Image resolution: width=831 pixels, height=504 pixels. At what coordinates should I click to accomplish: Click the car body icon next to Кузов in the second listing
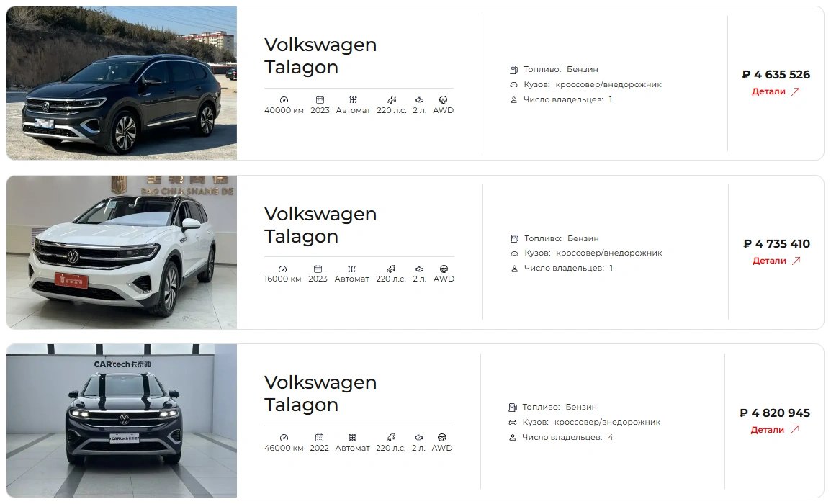click(x=514, y=253)
